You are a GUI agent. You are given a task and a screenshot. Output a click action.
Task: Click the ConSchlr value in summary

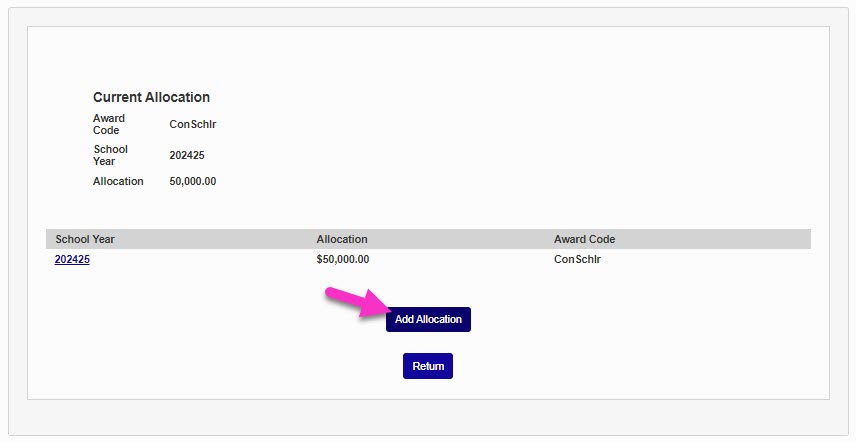click(193, 125)
